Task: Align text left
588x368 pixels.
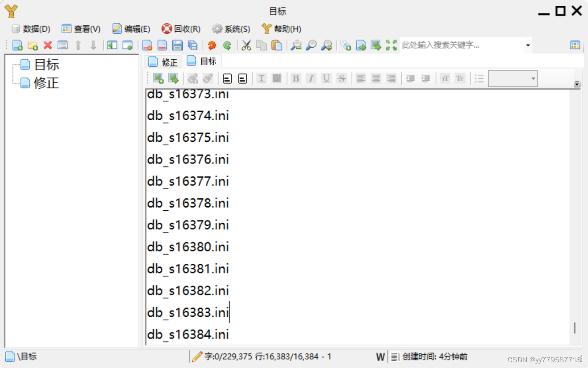Action: tap(361, 79)
